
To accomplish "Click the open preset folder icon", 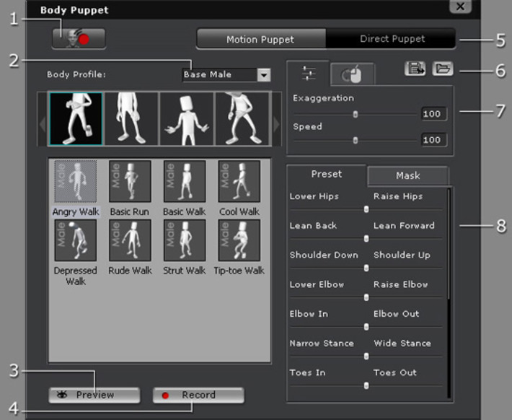I will tap(442, 69).
